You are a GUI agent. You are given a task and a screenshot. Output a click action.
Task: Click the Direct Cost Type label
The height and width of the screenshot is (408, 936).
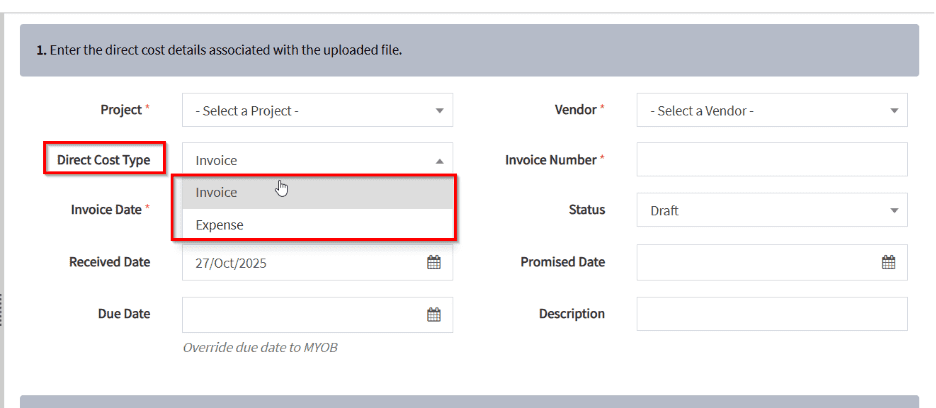click(103, 160)
